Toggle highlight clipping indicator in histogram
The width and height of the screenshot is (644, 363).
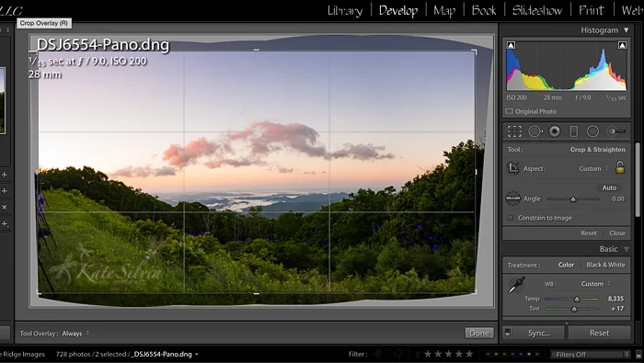(622, 45)
